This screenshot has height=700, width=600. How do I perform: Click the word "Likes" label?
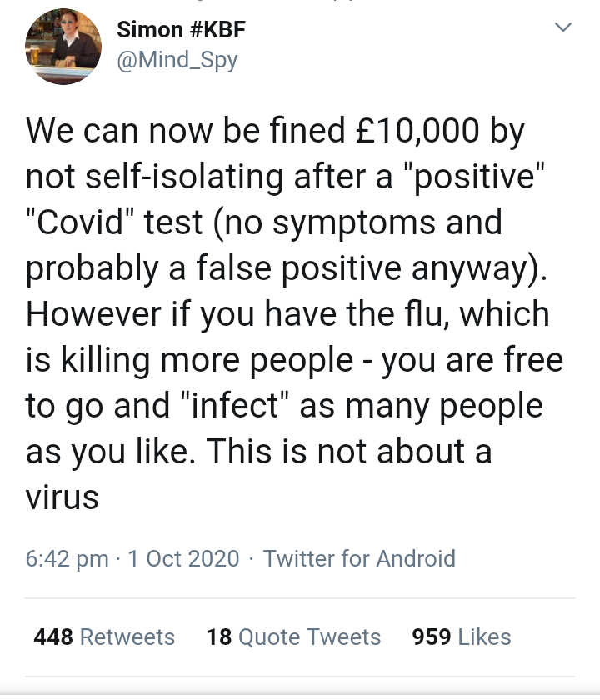click(484, 637)
